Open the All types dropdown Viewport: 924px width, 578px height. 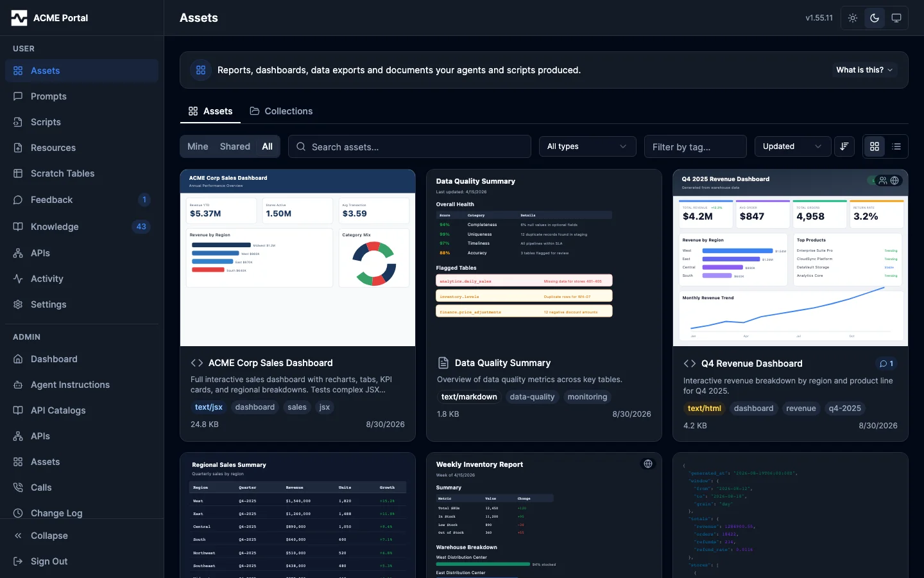(587, 146)
